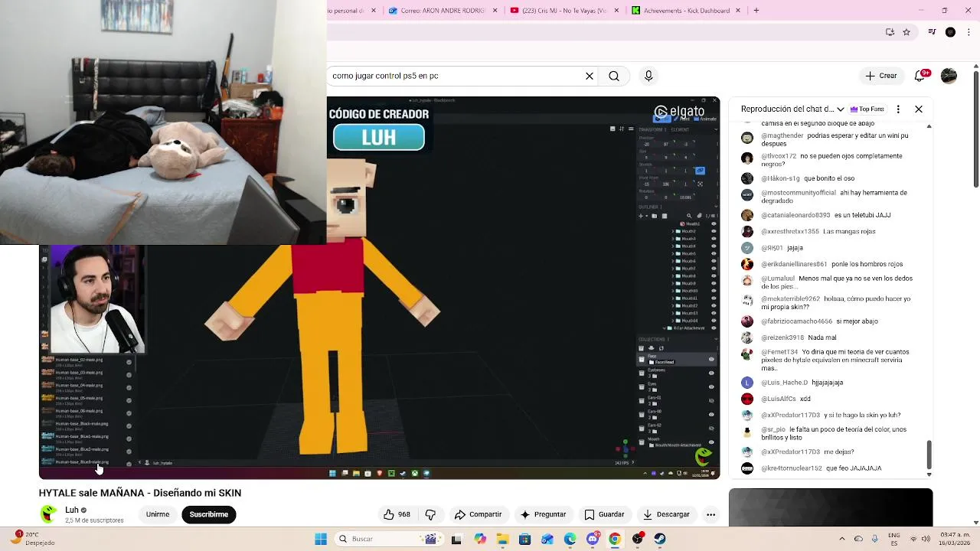Toggle Mouth2 visibility eye in video outliner
980x551 pixels.
coord(714,231)
